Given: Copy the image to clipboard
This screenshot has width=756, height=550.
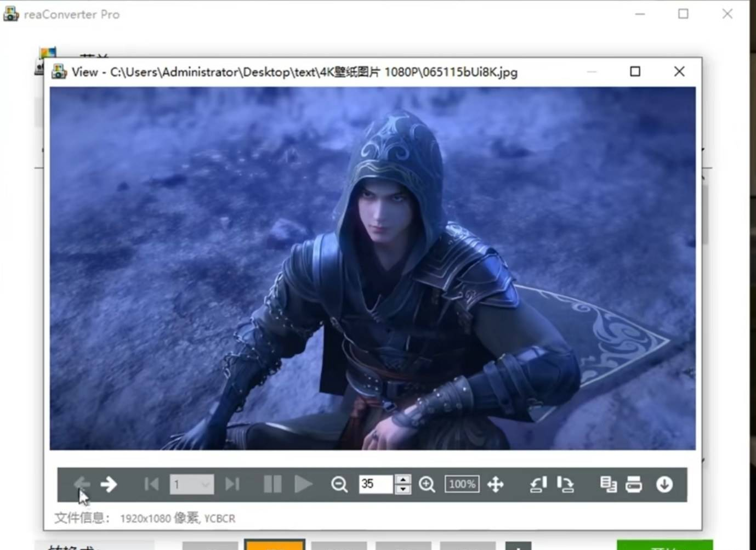Looking at the screenshot, I should tap(607, 485).
